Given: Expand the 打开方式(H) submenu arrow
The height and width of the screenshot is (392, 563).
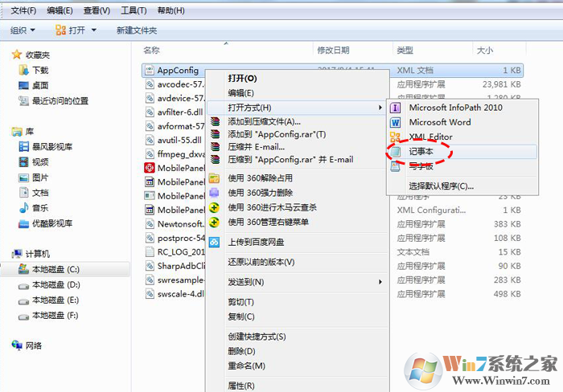Looking at the screenshot, I should (380, 108).
